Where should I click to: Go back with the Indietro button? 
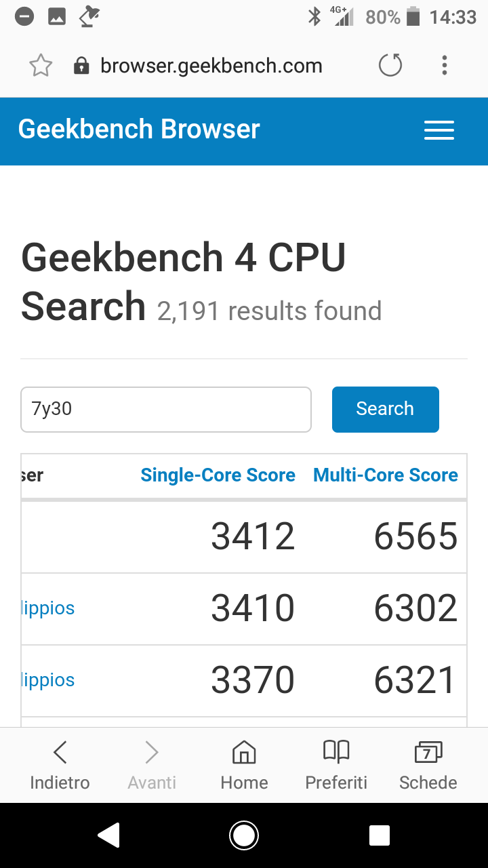[x=60, y=765]
